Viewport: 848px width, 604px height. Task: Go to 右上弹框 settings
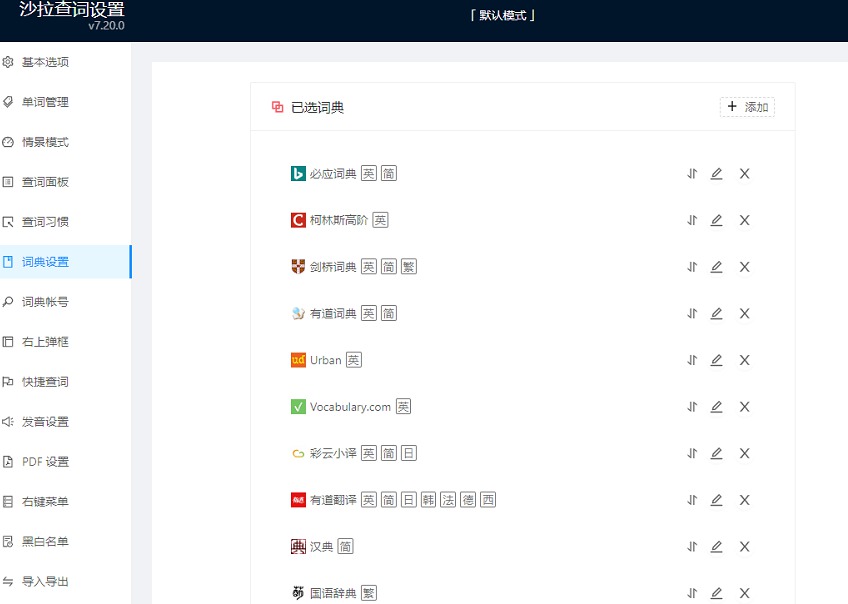[x=65, y=342]
